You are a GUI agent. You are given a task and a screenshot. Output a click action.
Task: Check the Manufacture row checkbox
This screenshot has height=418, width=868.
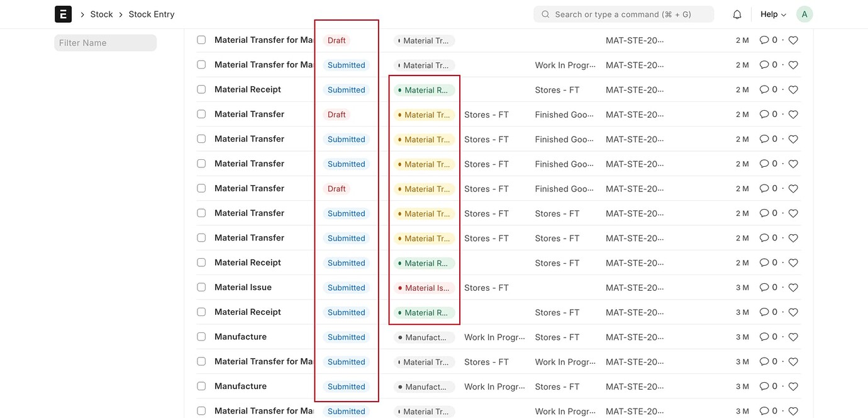[x=201, y=336]
